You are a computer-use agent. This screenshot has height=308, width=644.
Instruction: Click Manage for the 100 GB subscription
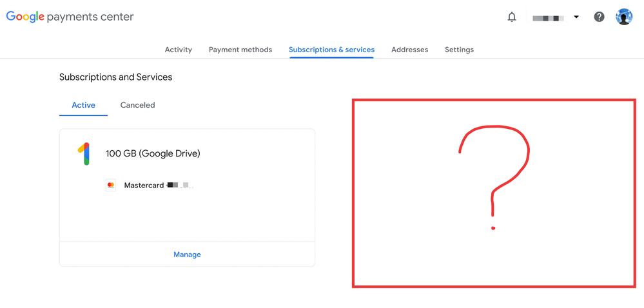point(187,255)
